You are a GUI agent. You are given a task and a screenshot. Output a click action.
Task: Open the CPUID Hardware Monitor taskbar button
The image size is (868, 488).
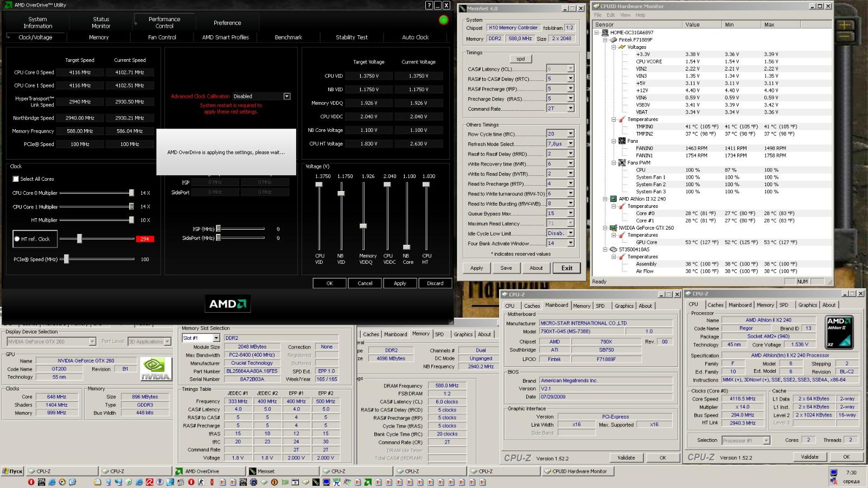tap(579, 471)
